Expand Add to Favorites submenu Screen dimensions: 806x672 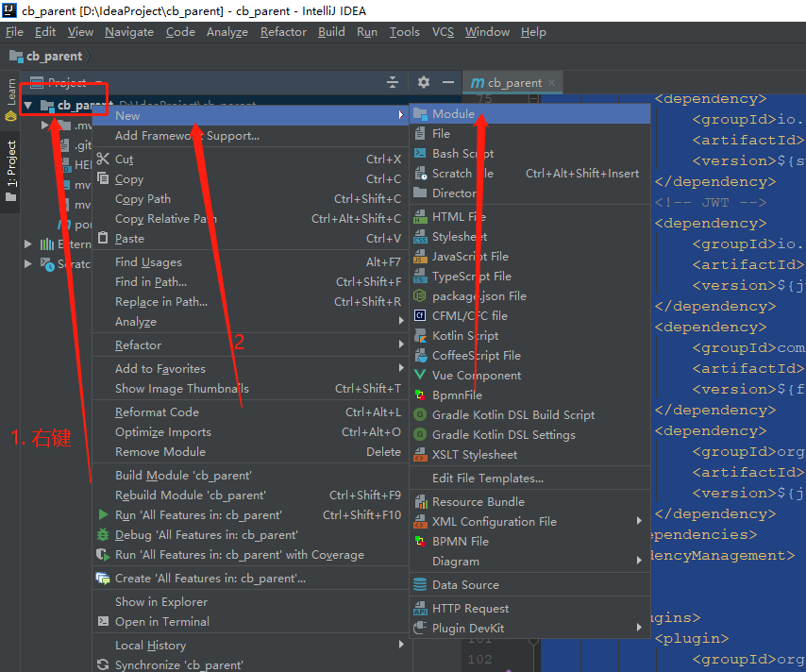click(x=250, y=369)
